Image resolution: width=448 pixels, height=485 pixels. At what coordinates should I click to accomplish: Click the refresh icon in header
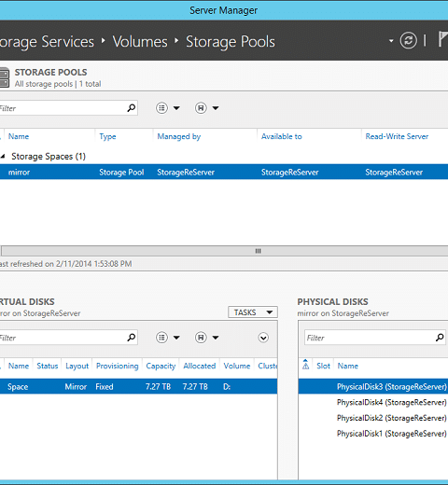408,40
